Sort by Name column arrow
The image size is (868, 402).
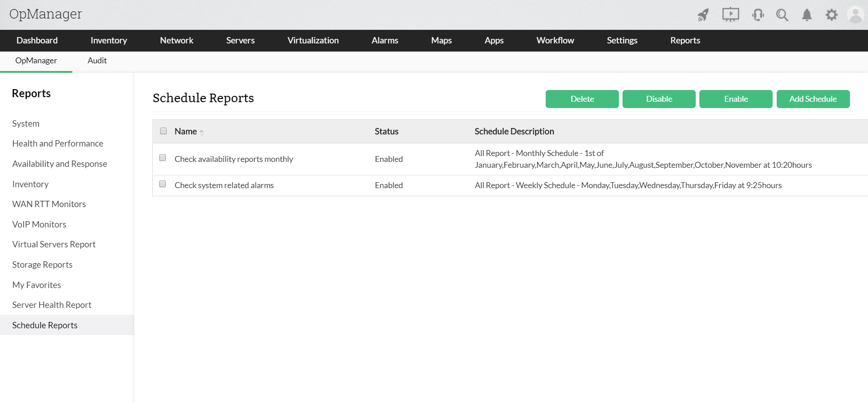202,132
